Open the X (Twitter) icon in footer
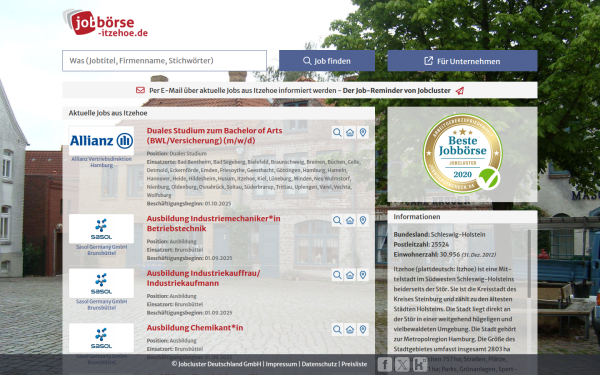 [402, 364]
